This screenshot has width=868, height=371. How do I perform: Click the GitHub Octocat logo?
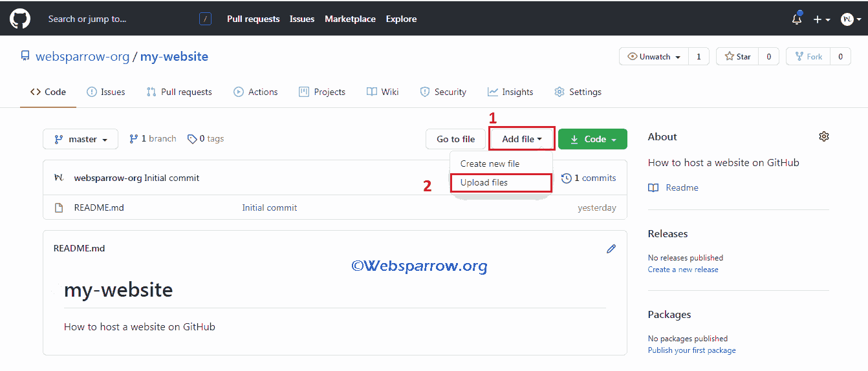tap(21, 19)
